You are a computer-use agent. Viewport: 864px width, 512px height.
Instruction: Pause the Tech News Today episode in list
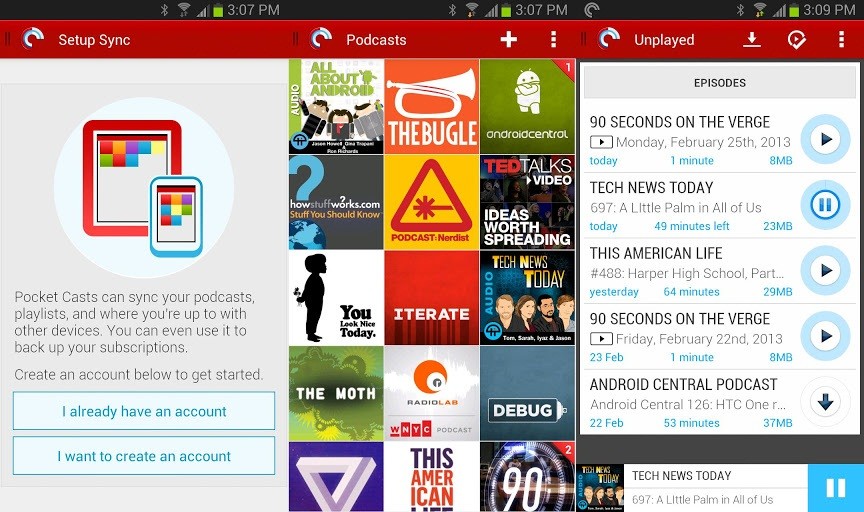826,205
